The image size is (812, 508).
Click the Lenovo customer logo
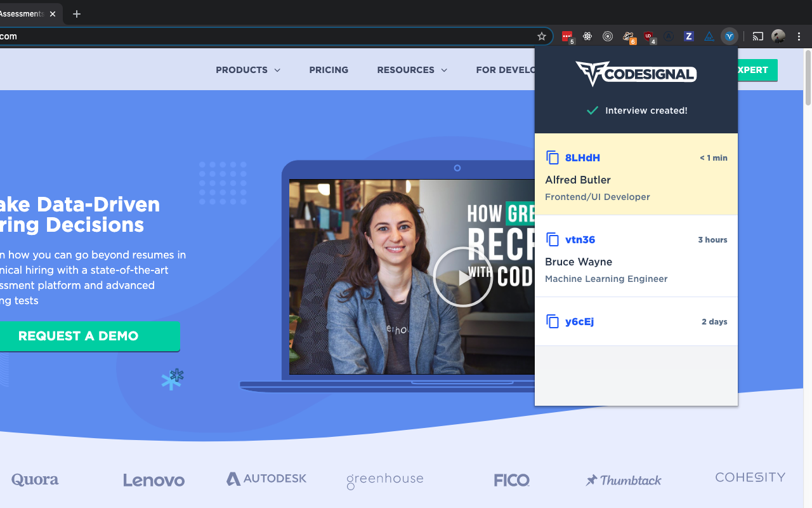click(x=154, y=480)
